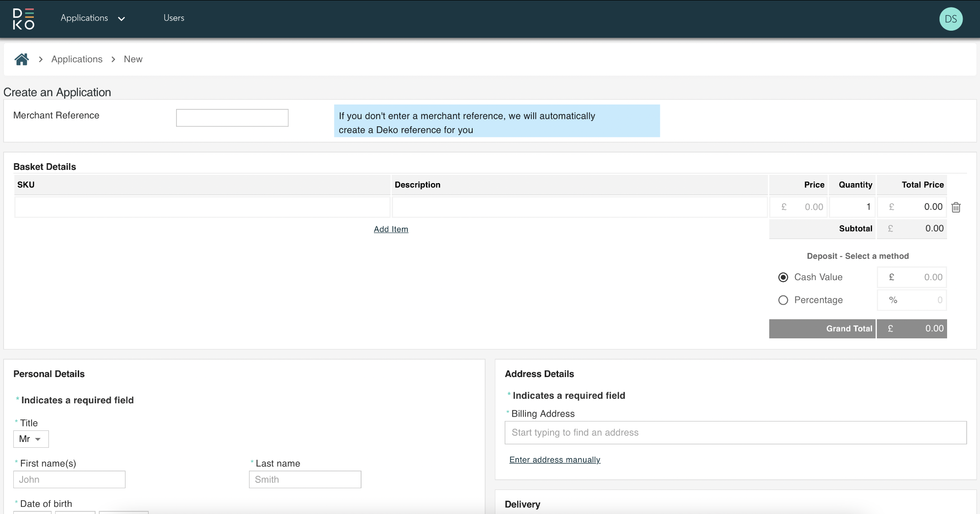
Task: Open Applications in the top navigation
Action: coord(84,18)
